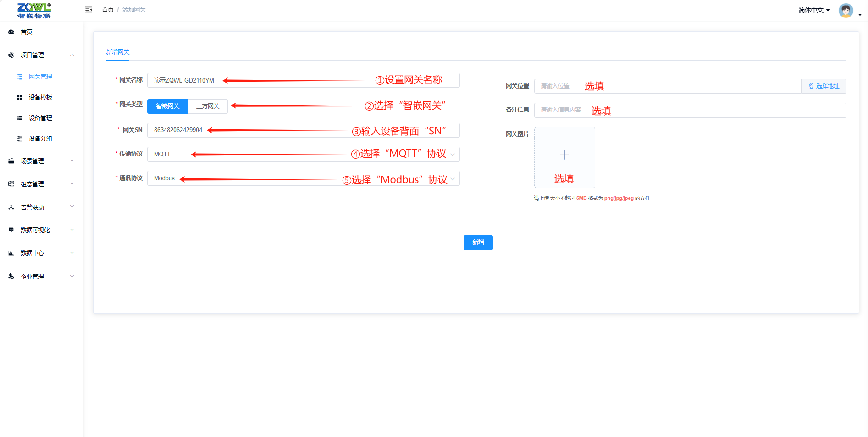Expand the 数据可视化 menu chevron

[72, 230]
